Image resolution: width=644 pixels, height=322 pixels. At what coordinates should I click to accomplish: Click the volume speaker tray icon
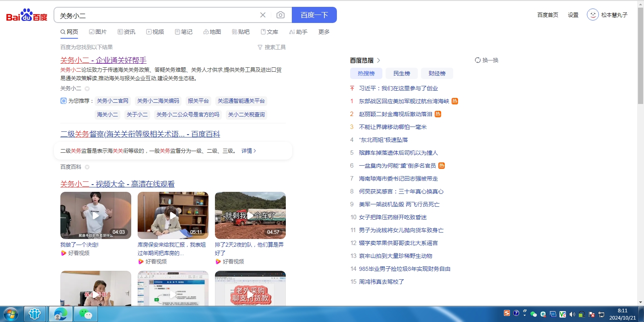(x=572, y=314)
